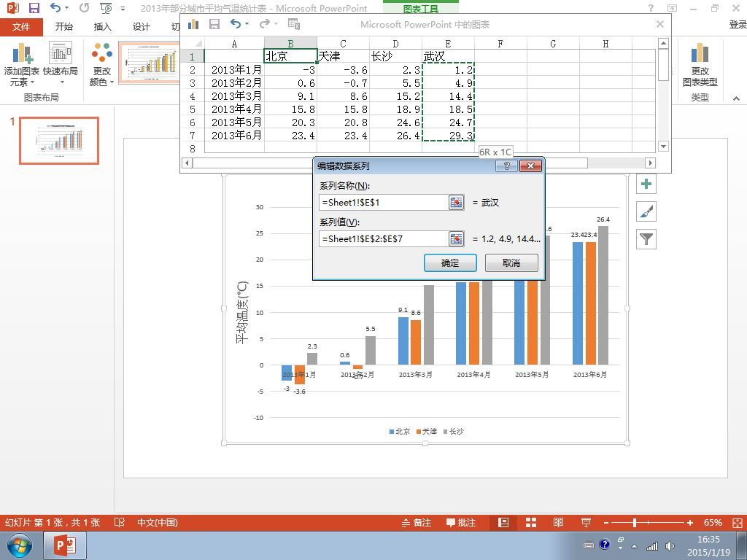Cancel the edit series dialog with 取消
The height and width of the screenshot is (560, 747).
(511, 262)
